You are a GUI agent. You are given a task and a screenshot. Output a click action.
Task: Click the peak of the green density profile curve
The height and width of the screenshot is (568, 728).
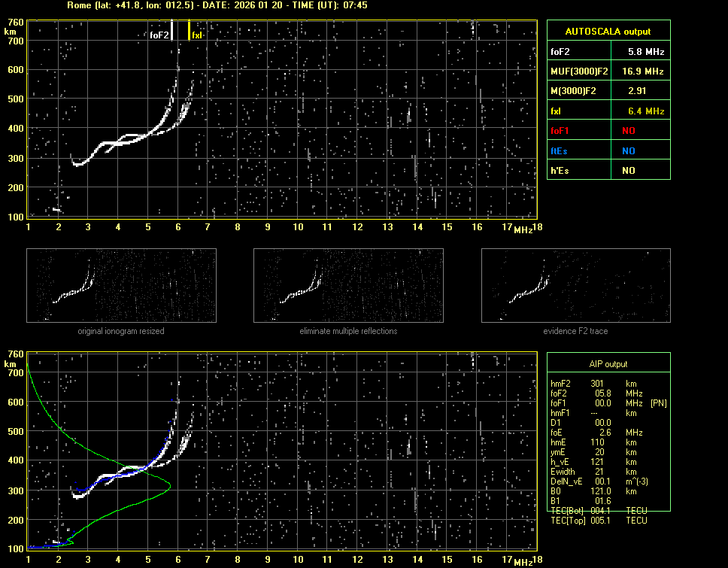click(x=171, y=485)
